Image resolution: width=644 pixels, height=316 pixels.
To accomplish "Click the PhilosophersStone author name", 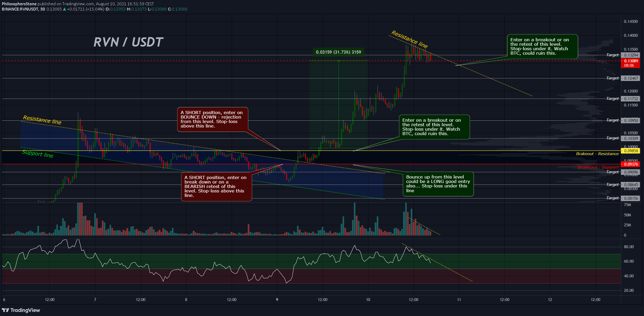I will (19, 4).
